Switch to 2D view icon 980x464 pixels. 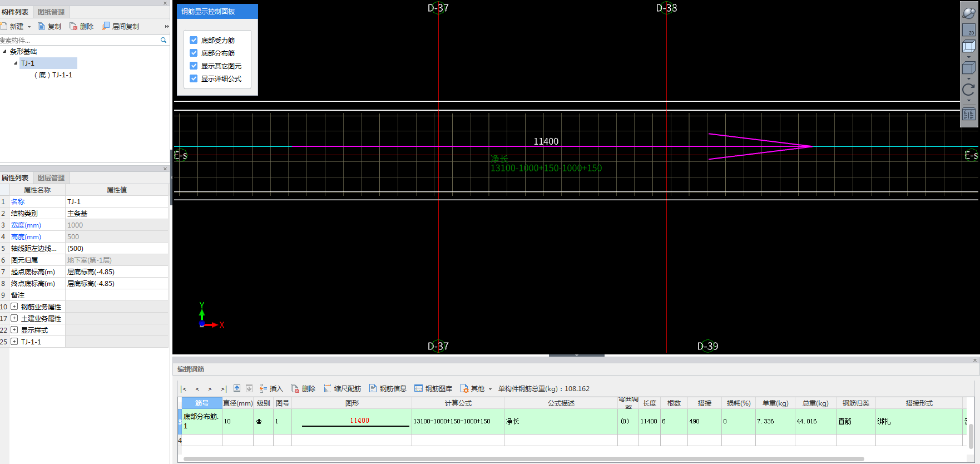click(969, 30)
